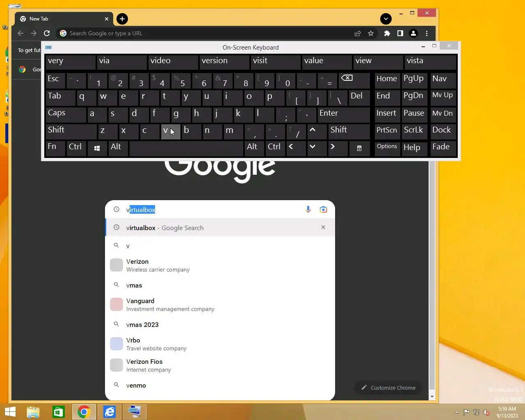525x420 pixels.
Task: Toggle left Ctrl key on keyboard
Action: click(x=76, y=148)
